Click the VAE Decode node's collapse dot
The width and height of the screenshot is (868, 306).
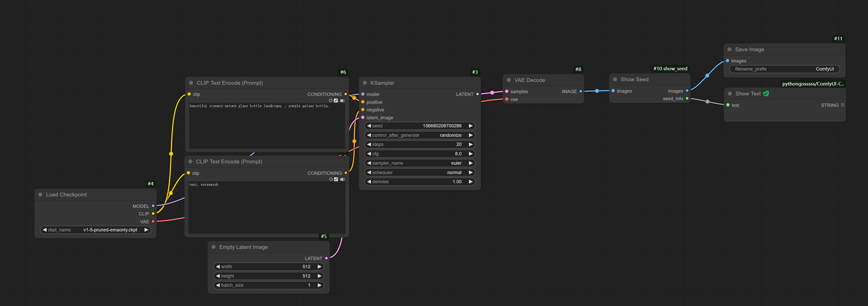click(x=509, y=80)
